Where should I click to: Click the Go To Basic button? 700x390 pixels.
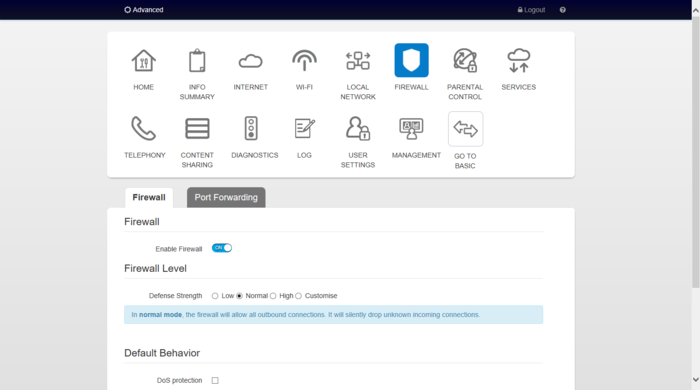[465, 129]
